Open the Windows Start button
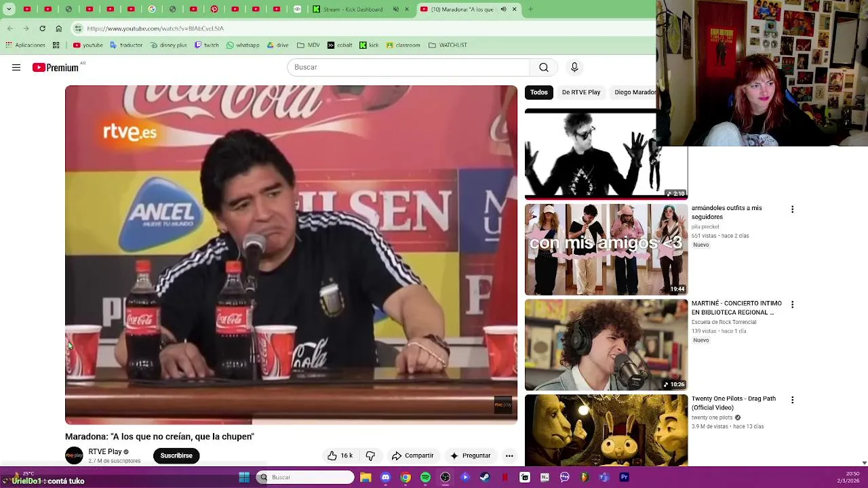Image resolution: width=868 pixels, height=488 pixels. click(x=244, y=477)
